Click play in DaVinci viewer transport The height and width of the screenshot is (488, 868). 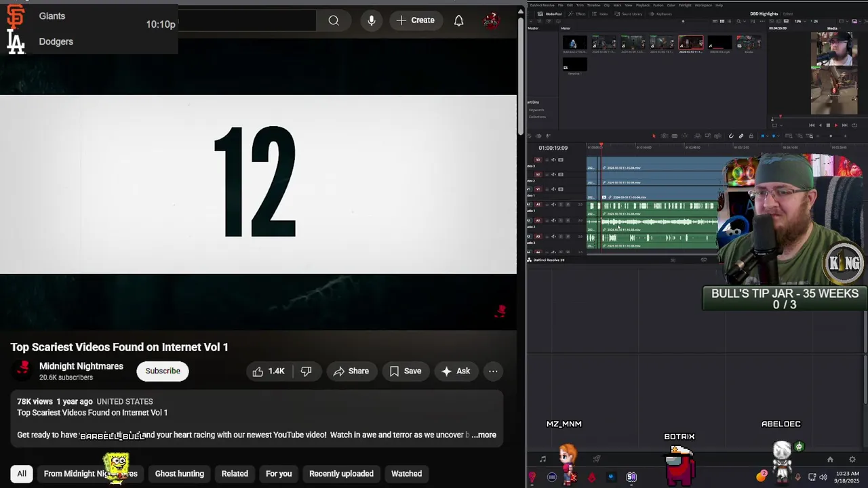point(836,125)
